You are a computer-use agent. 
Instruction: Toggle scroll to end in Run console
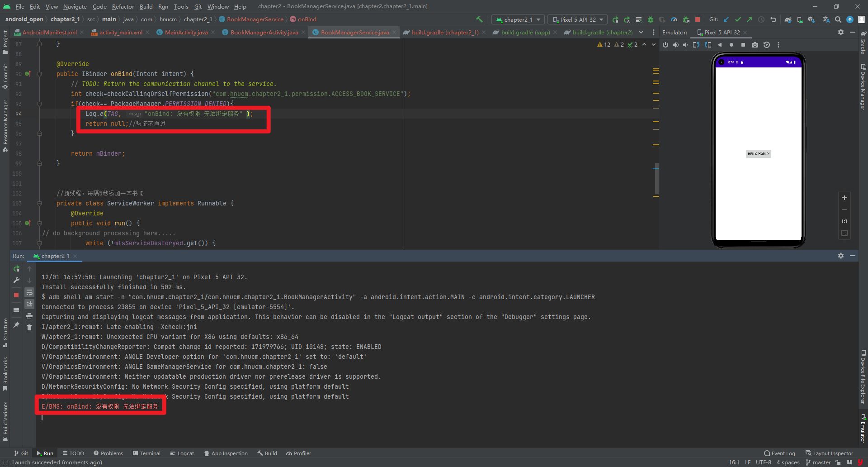29,304
